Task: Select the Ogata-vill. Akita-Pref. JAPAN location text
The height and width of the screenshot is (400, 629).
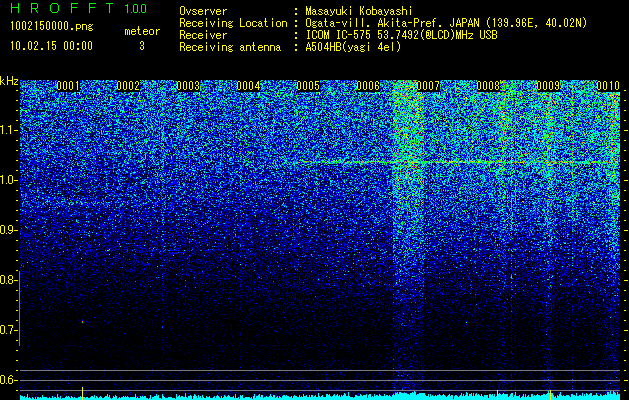Action: coord(446,23)
